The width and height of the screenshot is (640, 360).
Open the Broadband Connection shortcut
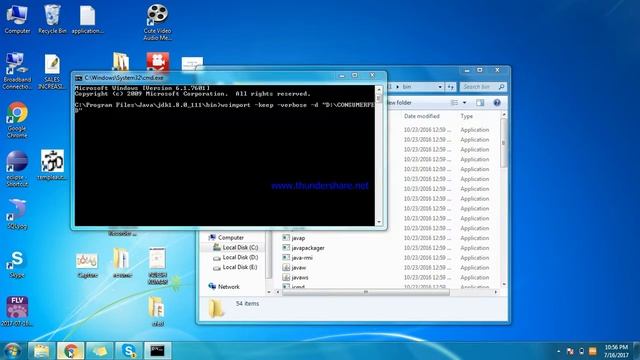[x=17, y=71]
